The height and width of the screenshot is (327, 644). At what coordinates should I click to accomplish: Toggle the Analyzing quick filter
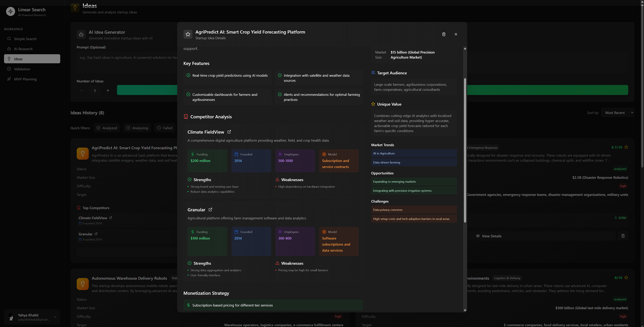[137, 128]
